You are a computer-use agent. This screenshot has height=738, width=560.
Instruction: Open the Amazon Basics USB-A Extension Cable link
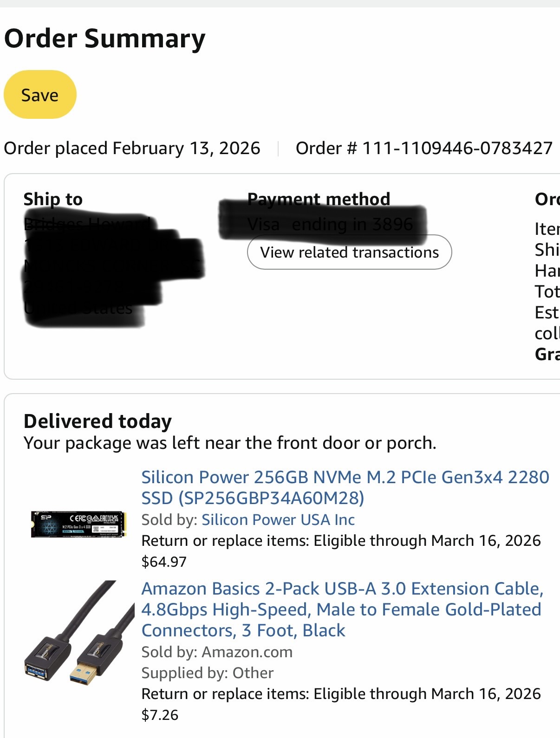tap(342, 609)
